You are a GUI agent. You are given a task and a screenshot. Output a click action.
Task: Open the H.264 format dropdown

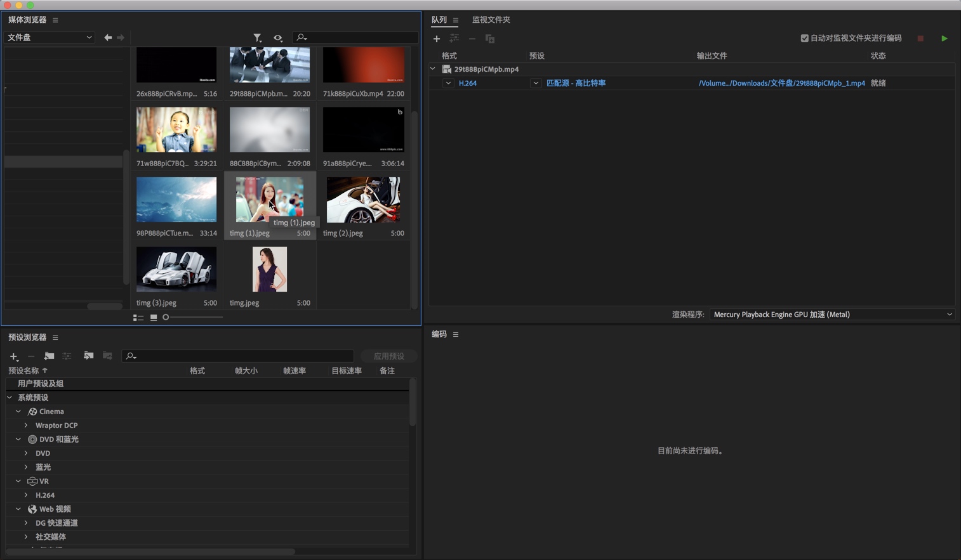449,83
